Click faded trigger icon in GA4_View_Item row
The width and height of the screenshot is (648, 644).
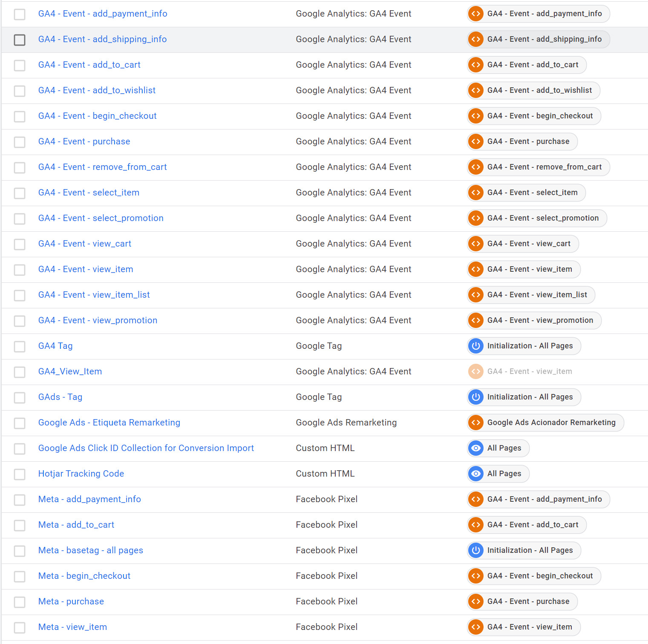tap(476, 371)
